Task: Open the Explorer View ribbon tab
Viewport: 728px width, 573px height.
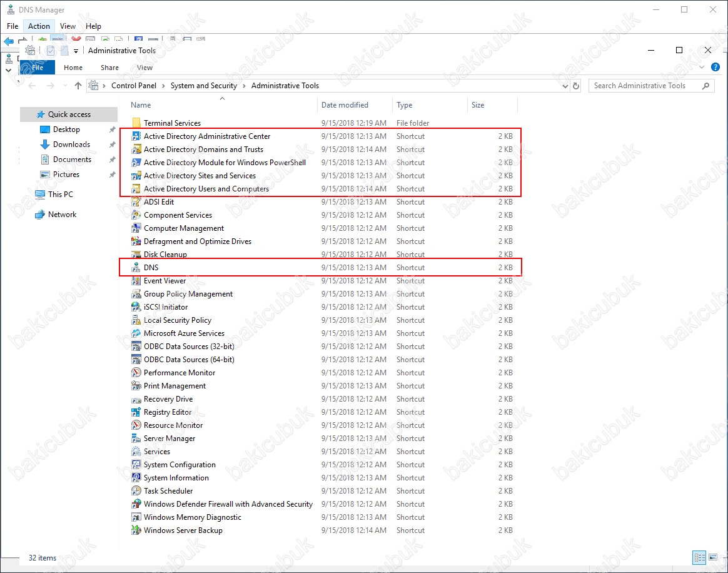Action: pos(144,68)
